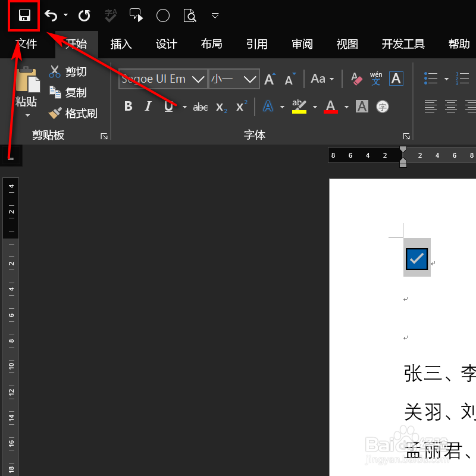Open the clipboard pane dialog launcher

[104, 136]
